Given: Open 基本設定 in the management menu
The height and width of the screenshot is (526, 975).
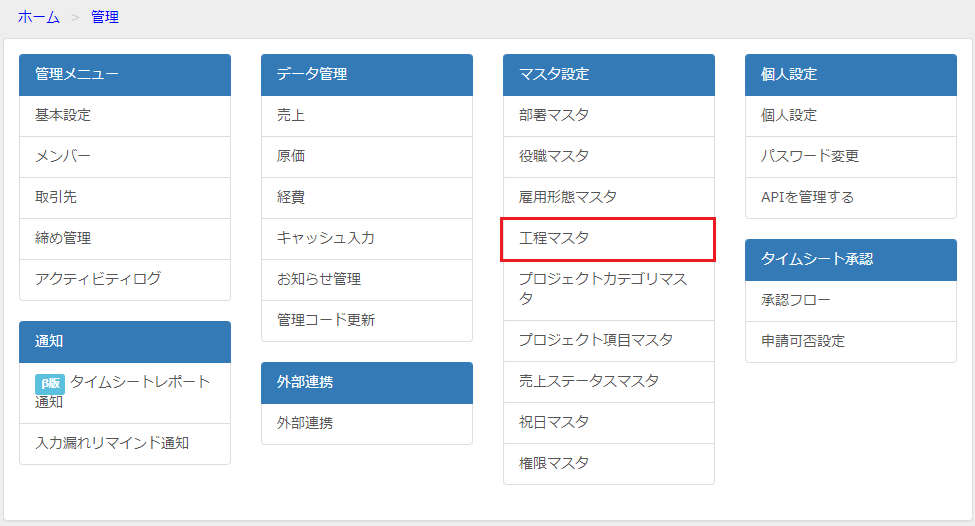Looking at the screenshot, I should 125,116.
